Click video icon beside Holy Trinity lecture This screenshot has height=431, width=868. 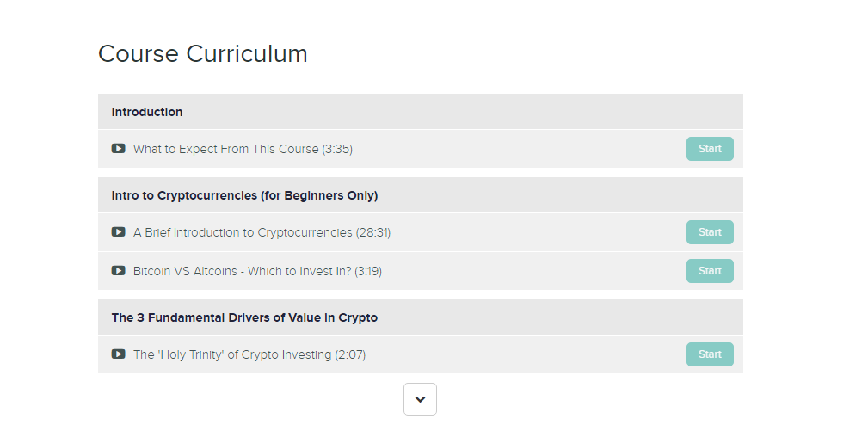click(118, 354)
